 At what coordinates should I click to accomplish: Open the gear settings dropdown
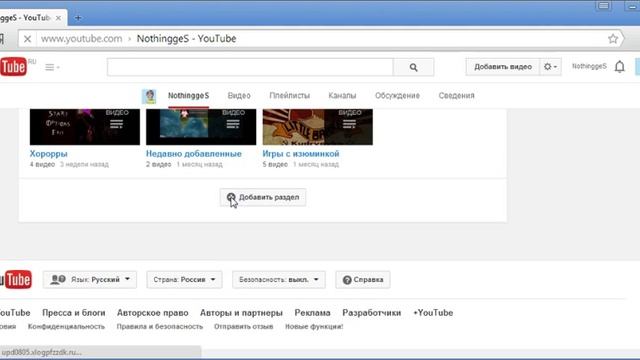coord(550,67)
